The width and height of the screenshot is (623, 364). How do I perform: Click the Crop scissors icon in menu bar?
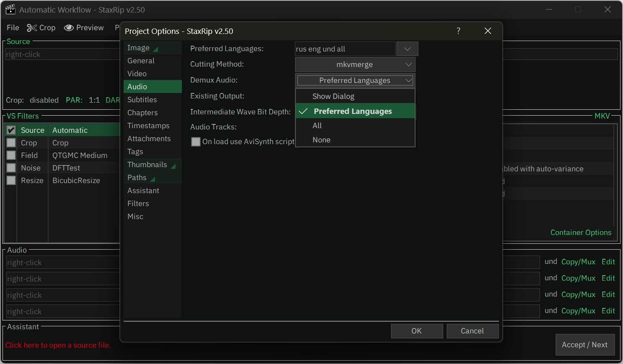tap(32, 28)
